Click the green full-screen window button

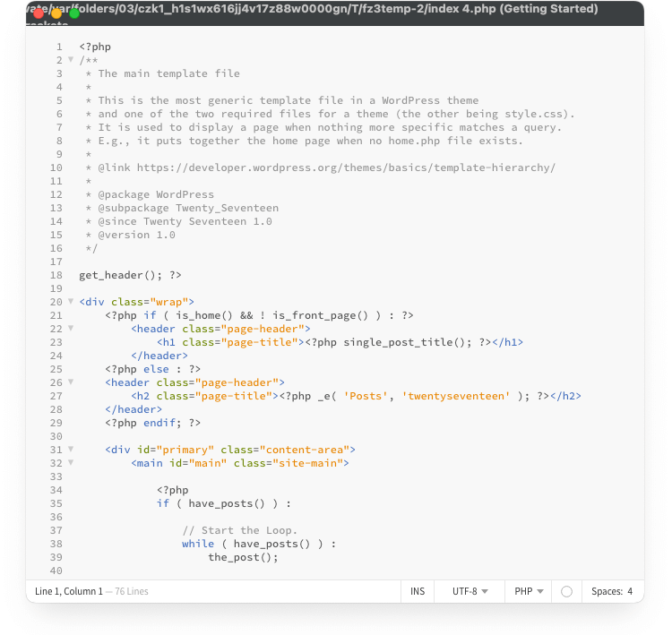74,13
